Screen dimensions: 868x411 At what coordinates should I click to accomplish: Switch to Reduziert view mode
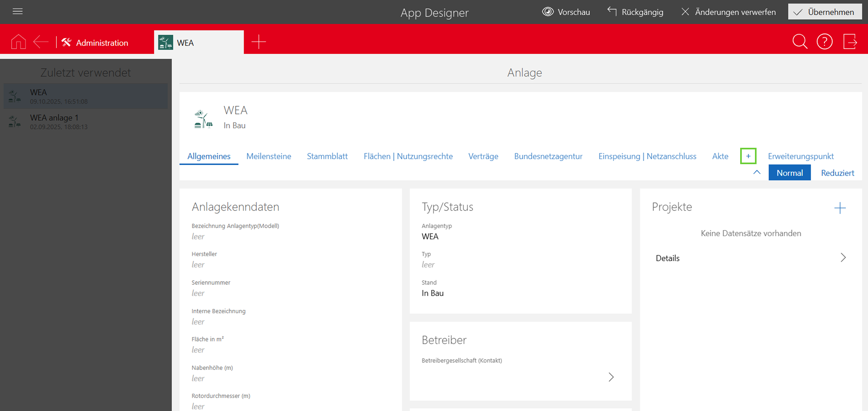[837, 173]
